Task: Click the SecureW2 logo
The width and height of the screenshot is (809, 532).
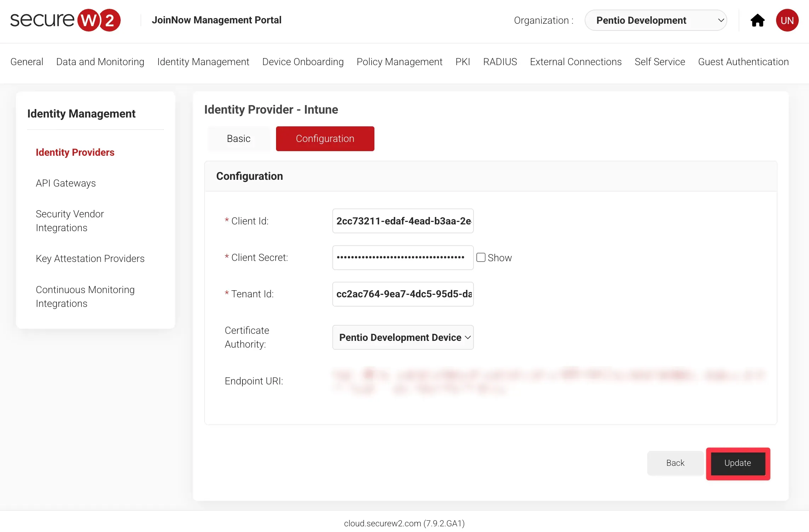Action: 65,20
